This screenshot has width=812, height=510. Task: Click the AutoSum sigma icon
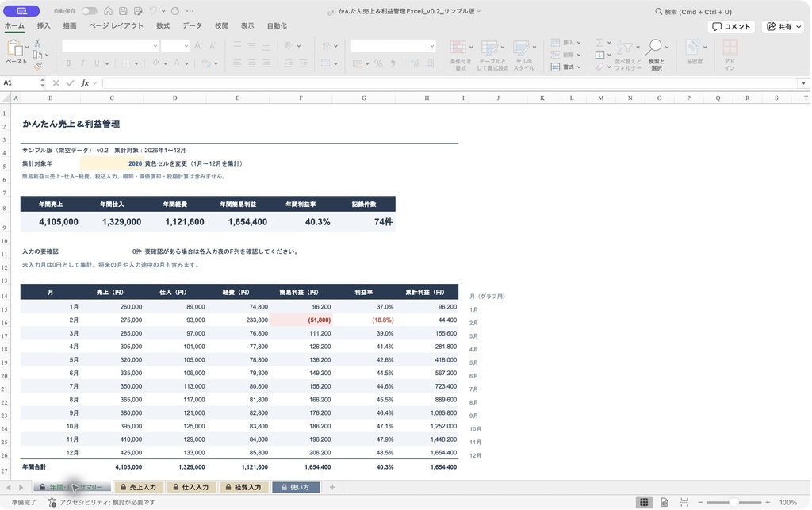pos(600,43)
